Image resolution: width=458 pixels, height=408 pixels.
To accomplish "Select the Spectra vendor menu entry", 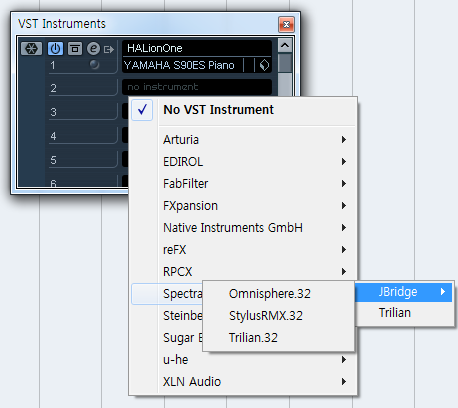I will pos(167,294).
